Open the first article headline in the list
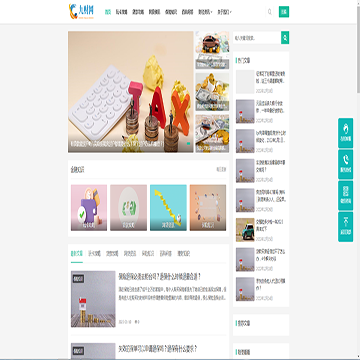The image size is (360, 360). click(x=160, y=276)
